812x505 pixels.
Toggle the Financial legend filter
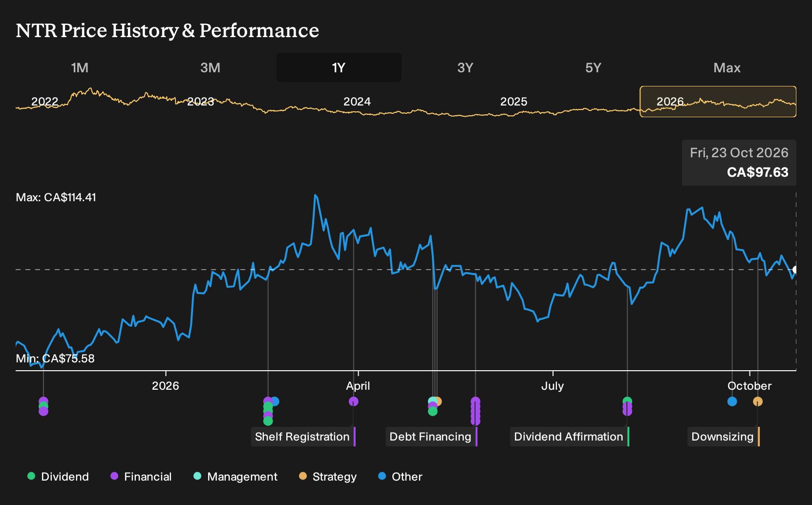[141, 477]
